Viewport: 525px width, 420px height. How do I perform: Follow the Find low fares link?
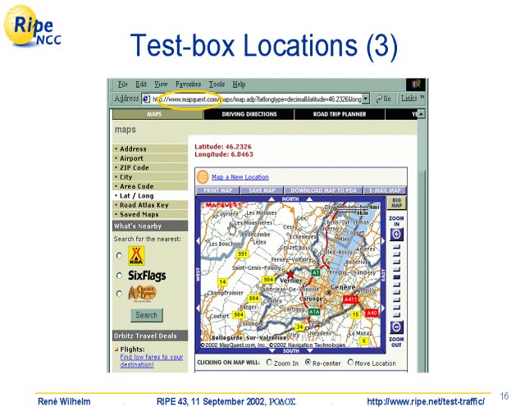[x=151, y=361]
